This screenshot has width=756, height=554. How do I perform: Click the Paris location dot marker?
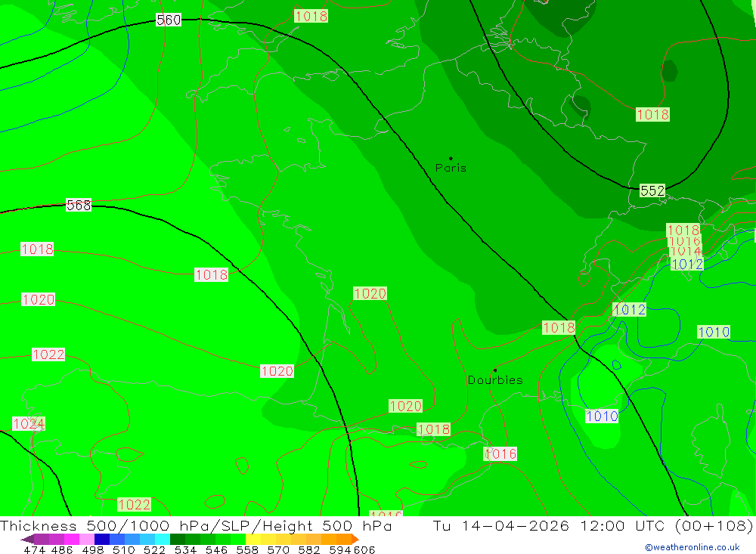tap(451, 158)
